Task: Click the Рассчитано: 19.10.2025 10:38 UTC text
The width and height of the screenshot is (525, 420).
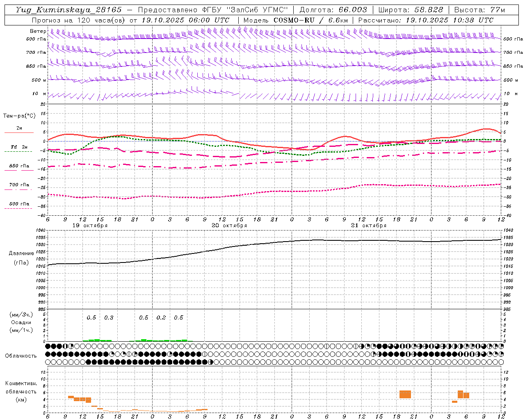Action: pos(426,20)
